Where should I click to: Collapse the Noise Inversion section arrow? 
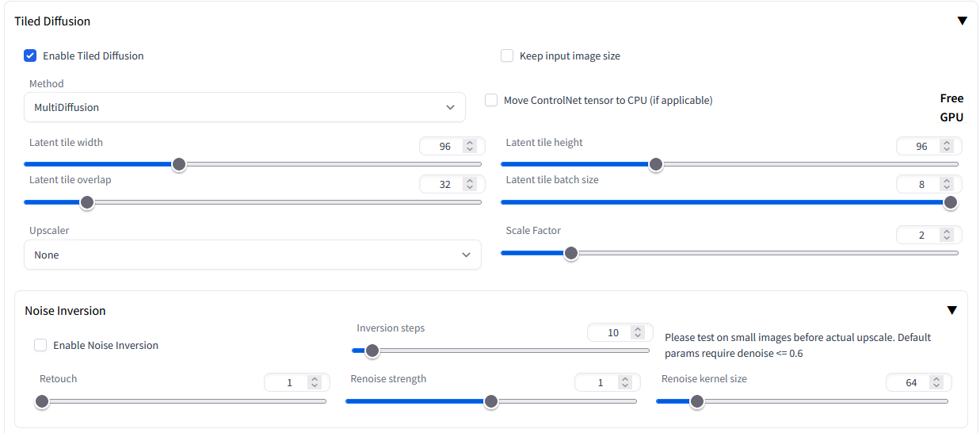[951, 311]
